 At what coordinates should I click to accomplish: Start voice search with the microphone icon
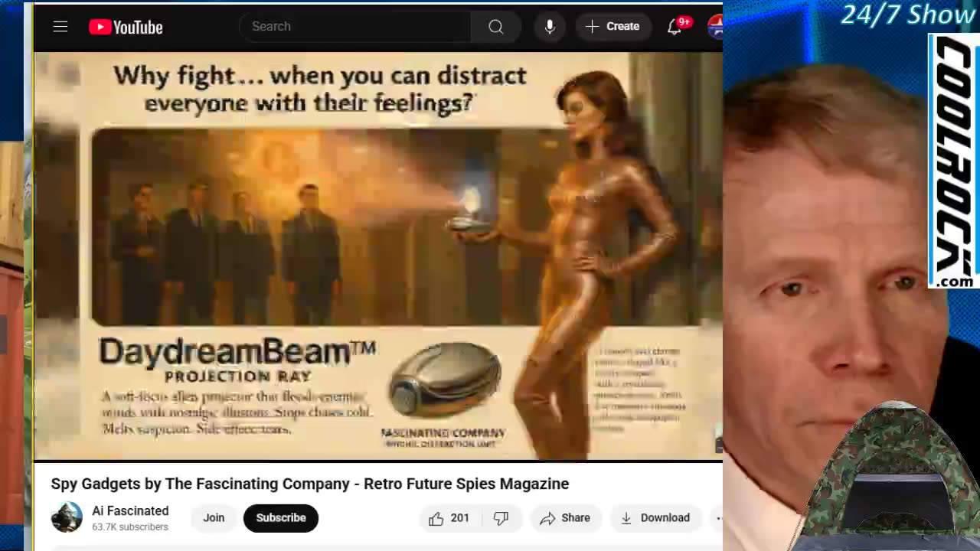[x=550, y=27]
